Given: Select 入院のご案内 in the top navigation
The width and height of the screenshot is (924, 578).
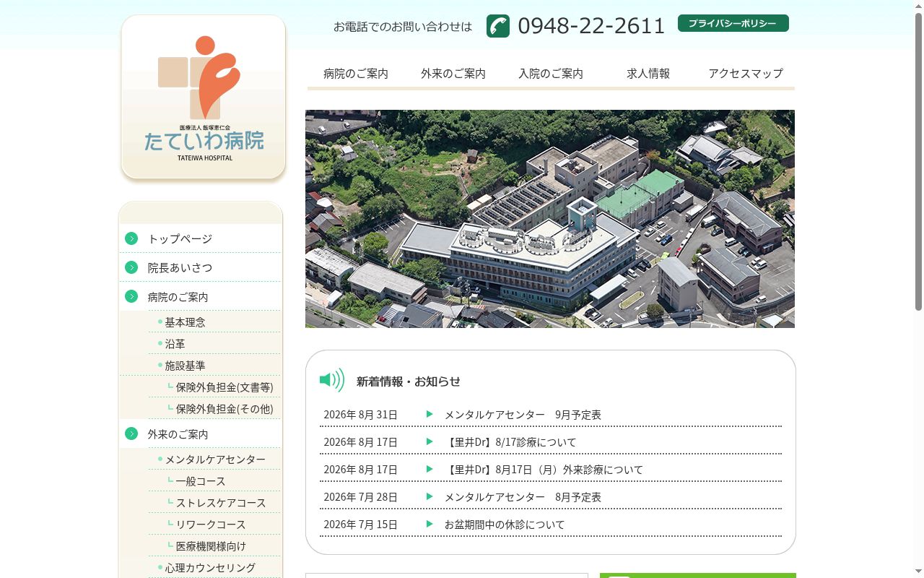Looking at the screenshot, I should pos(551,74).
